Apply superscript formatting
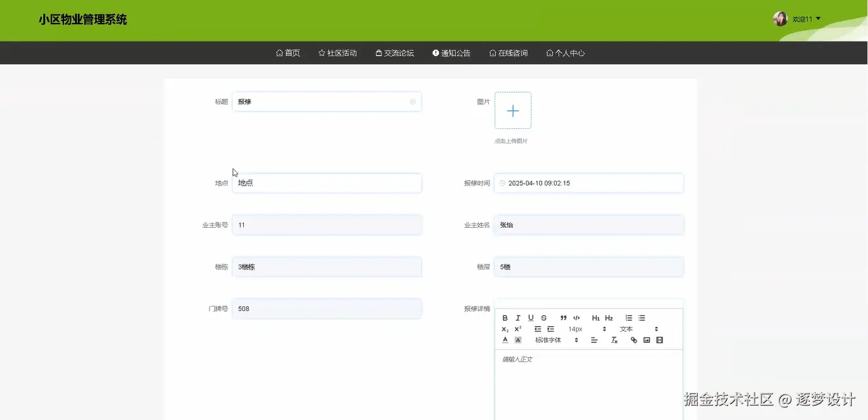Viewport: 868px width, 420px height. click(518, 329)
